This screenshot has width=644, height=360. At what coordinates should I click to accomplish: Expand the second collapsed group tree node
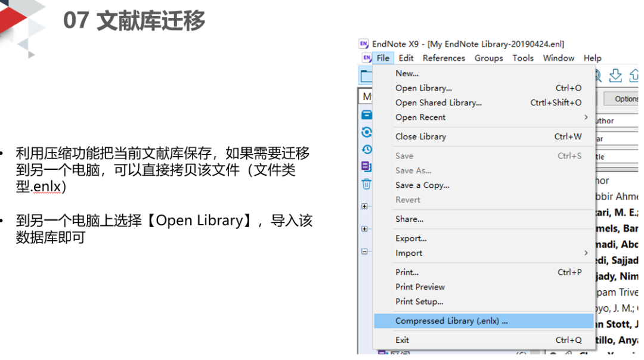[365, 229]
